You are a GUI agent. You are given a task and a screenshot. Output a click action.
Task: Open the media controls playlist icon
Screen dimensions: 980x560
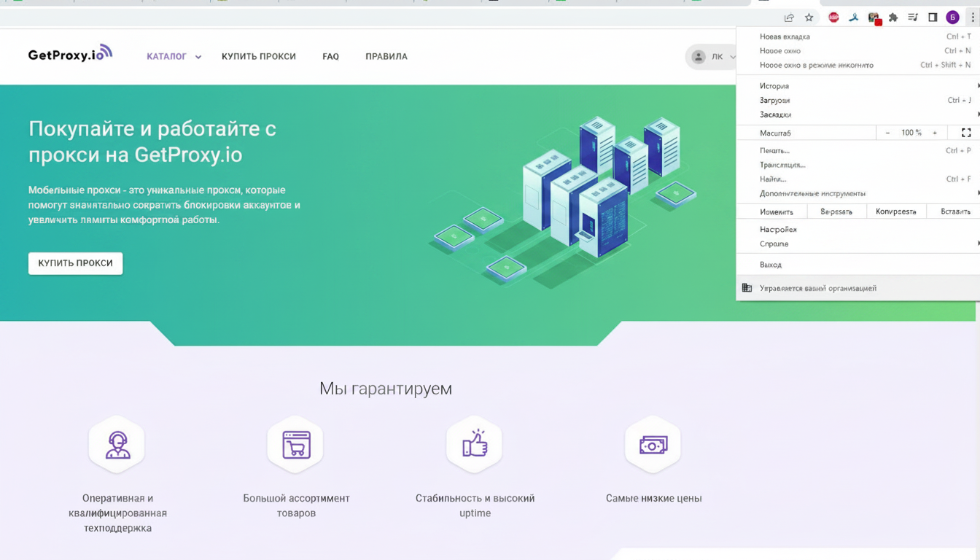pyautogui.click(x=913, y=17)
